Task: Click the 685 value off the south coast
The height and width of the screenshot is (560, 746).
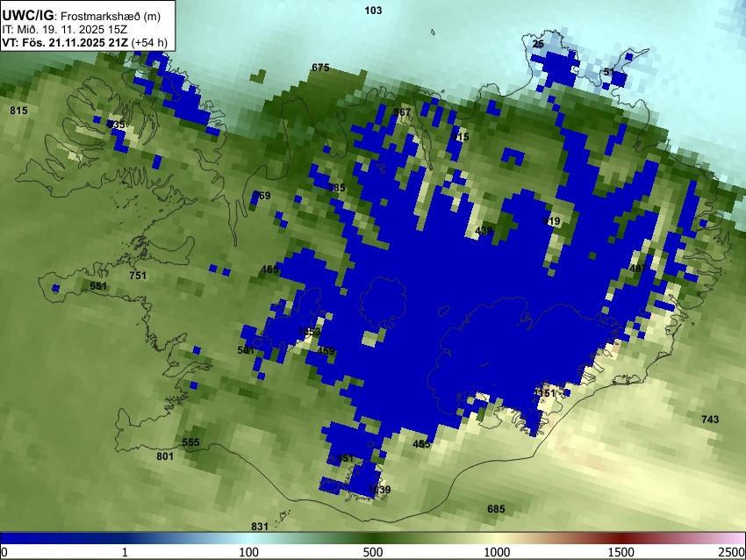Action: click(496, 509)
